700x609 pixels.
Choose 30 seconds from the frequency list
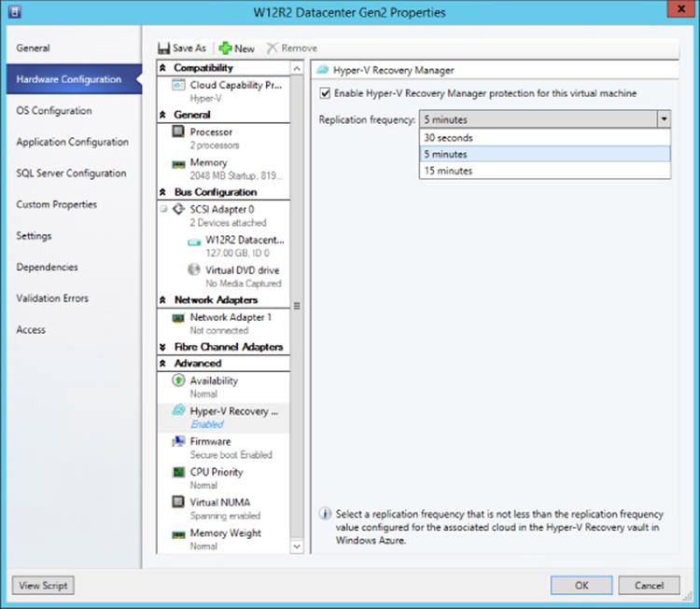pyautogui.click(x=545, y=137)
